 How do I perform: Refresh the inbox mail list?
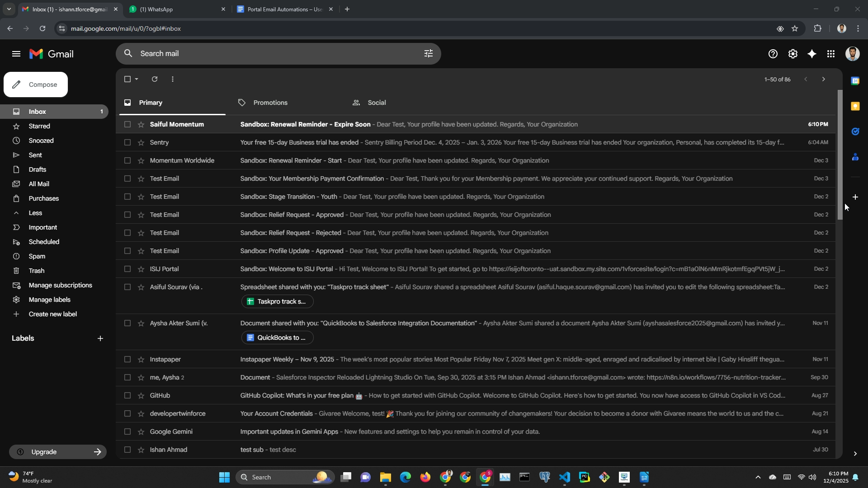click(155, 79)
